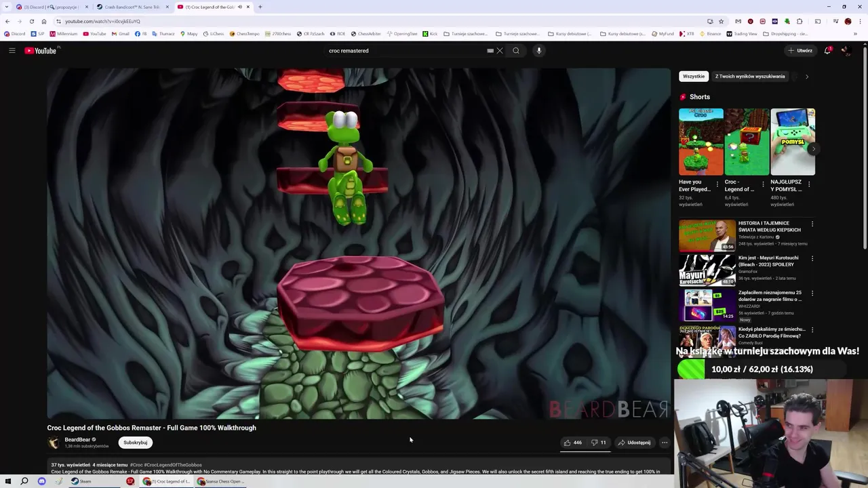Dislike the video with 11 dislikes
Image resolution: width=868 pixels, height=488 pixels.
(x=598, y=443)
